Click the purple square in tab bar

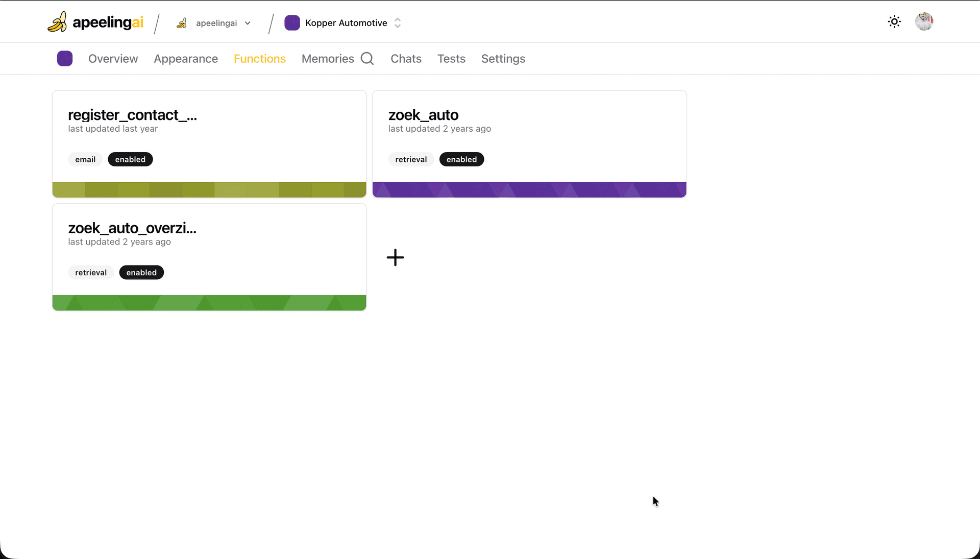pos(65,59)
